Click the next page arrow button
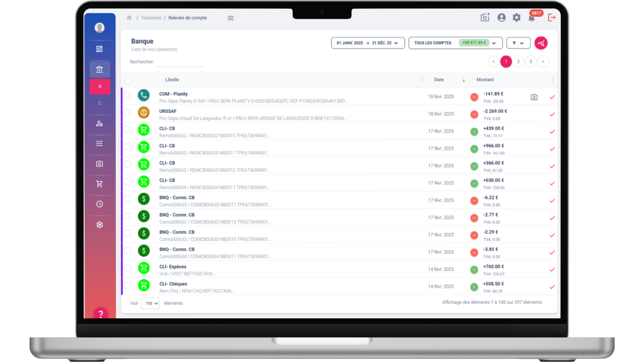The height and width of the screenshot is (362, 644). (x=543, y=61)
